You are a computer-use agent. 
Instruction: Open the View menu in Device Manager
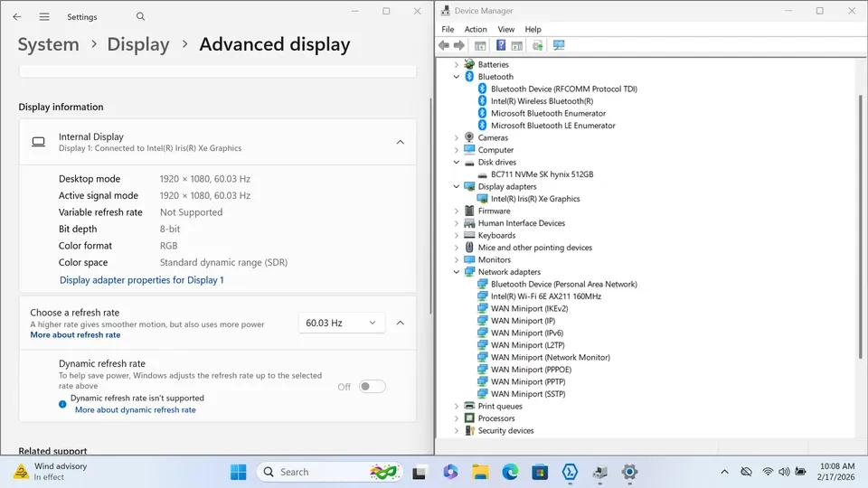tap(505, 29)
